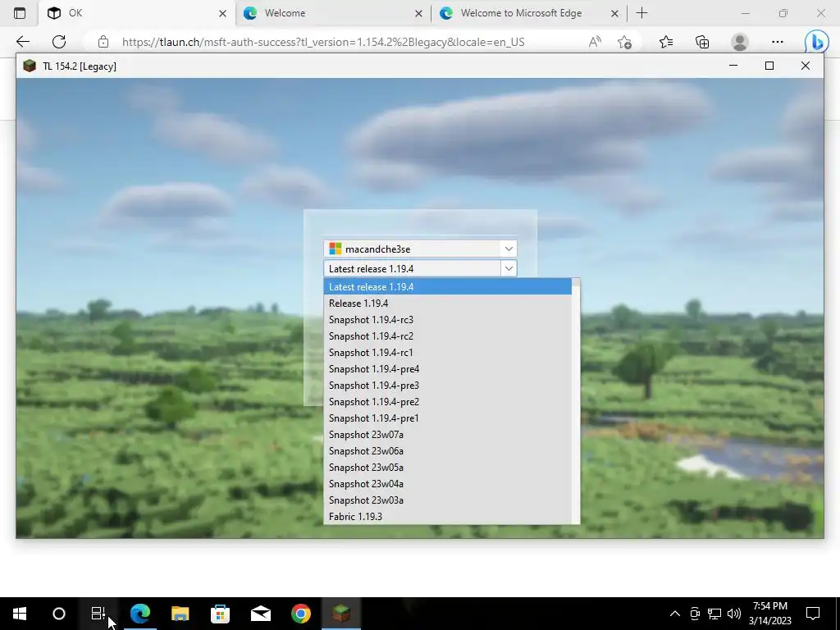Close the Welcome to Microsoft Edge tab
This screenshot has height=630, width=840.
[615, 14]
